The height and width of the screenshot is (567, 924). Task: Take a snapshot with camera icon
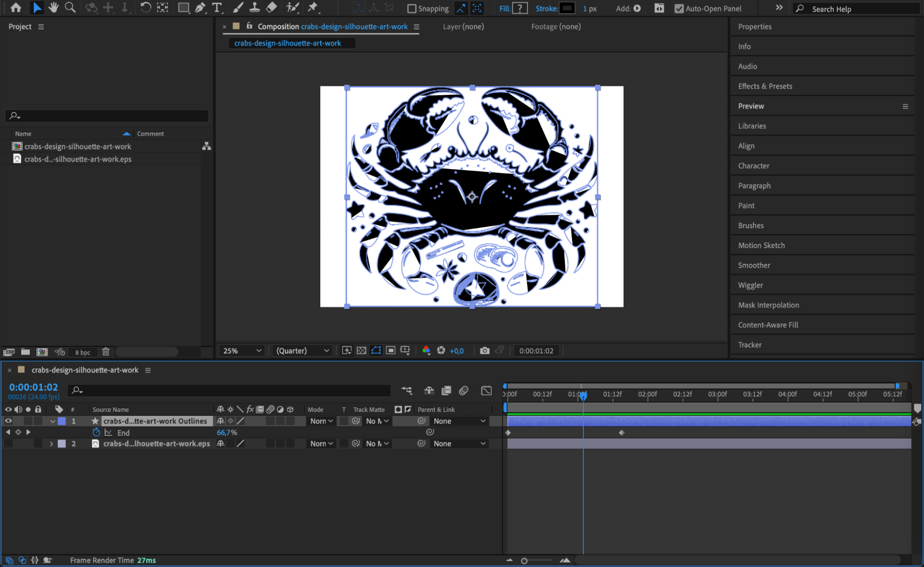coord(484,351)
